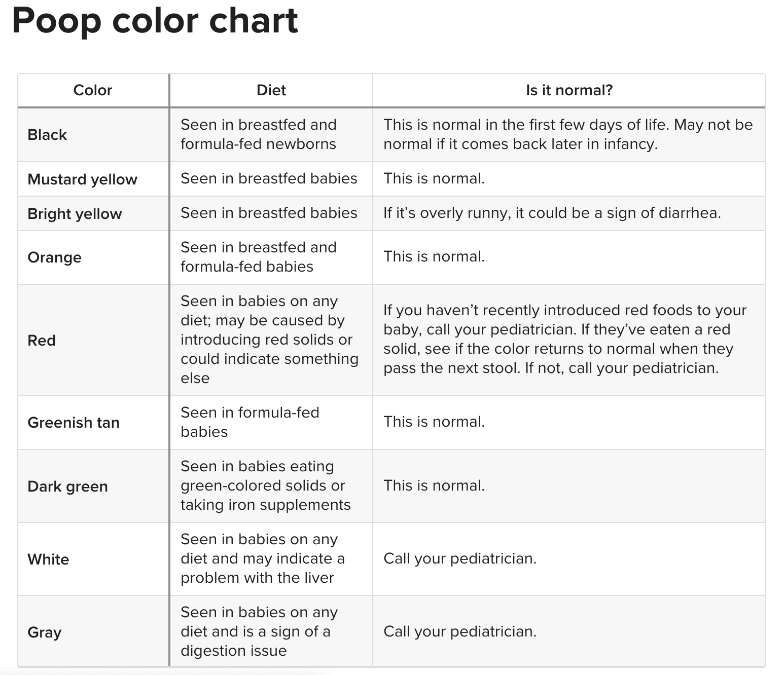Click the "Orange" row label
The height and width of the screenshot is (675, 784).
point(54,257)
